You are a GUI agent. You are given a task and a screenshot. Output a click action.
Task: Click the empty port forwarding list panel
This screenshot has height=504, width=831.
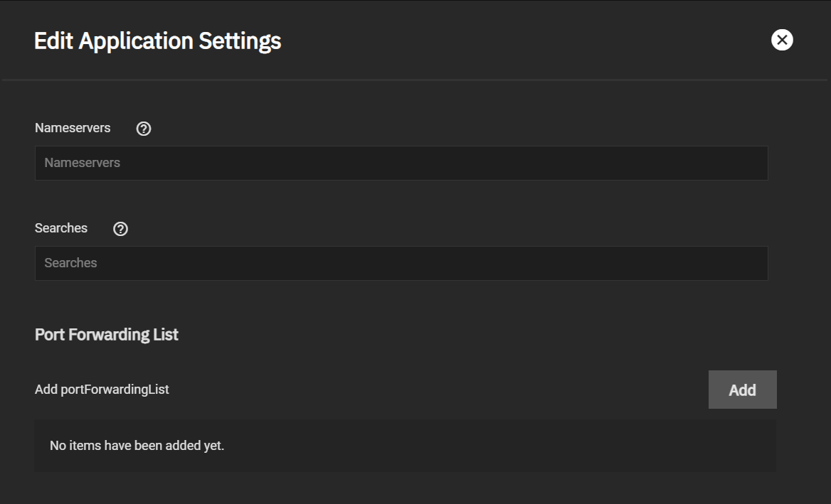405,446
